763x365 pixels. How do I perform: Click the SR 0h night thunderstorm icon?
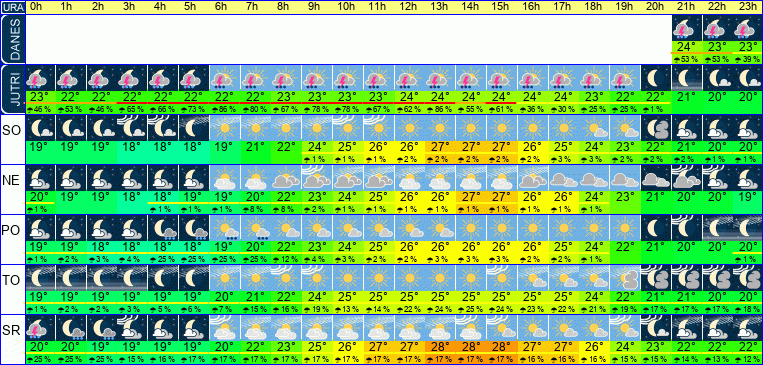click(40, 328)
